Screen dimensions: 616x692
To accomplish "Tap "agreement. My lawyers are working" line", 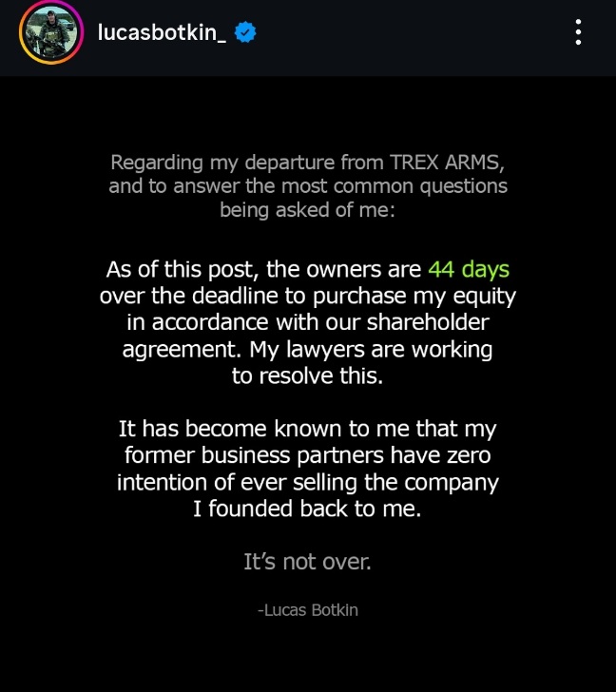I will [x=307, y=349].
